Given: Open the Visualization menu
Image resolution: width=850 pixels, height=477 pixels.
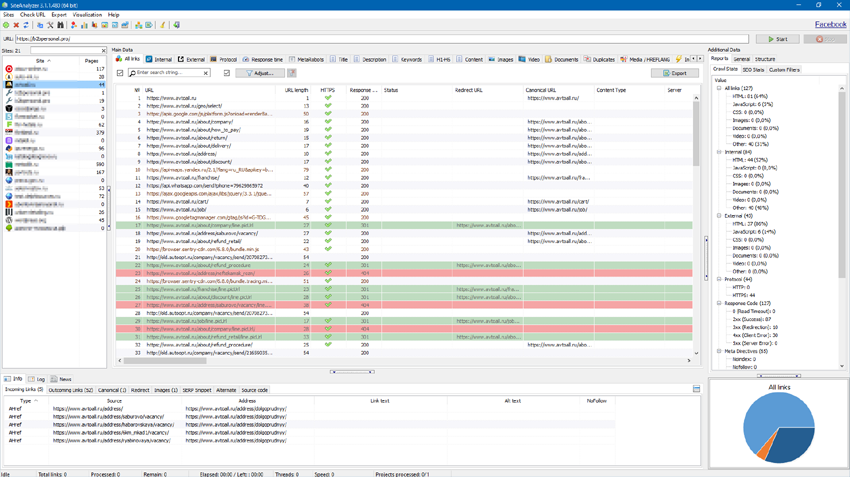Looking at the screenshot, I should pyautogui.click(x=87, y=15).
